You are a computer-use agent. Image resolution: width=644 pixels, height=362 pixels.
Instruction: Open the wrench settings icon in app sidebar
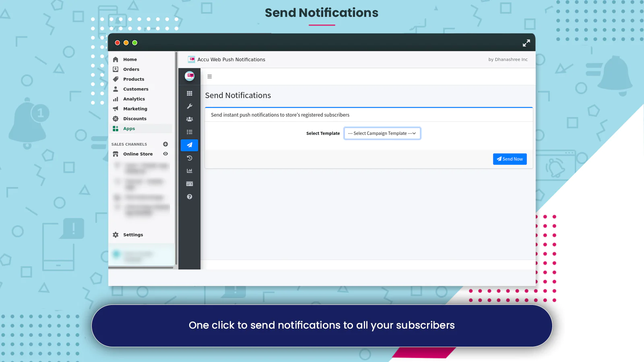tap(190, 106)
